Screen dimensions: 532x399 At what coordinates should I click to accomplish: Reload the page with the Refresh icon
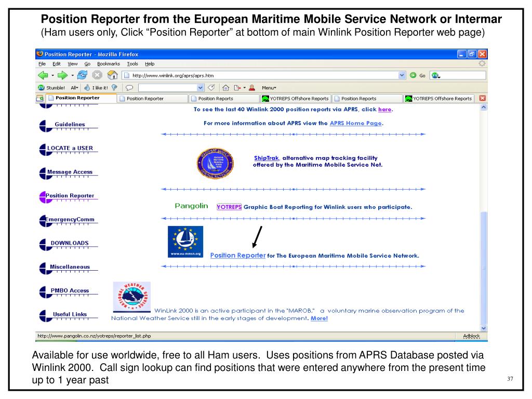(82, 75)
